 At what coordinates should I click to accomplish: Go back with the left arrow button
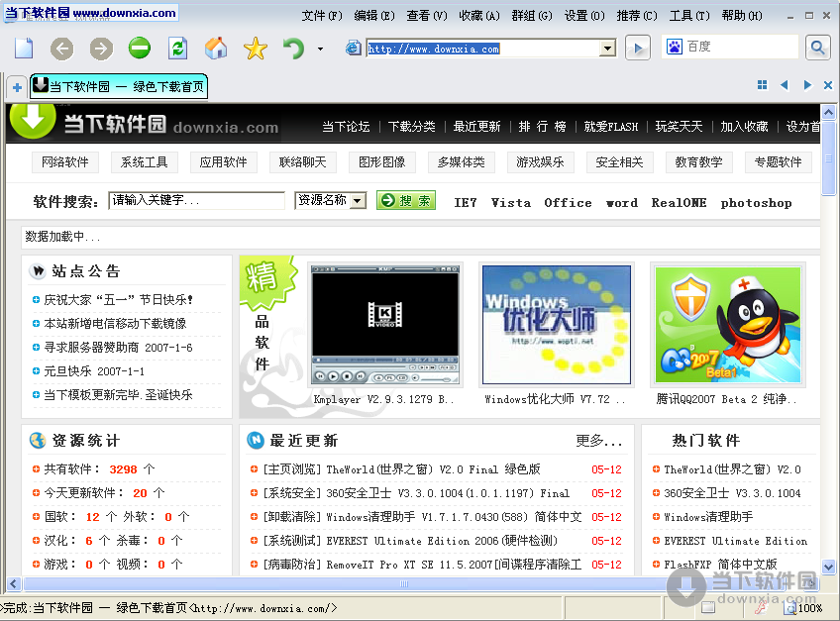(x=62, y=48)
